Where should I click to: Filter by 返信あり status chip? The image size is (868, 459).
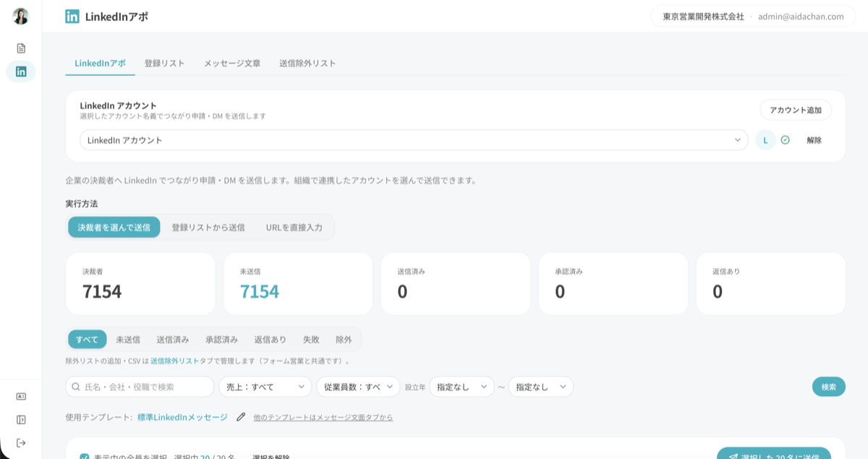pyautogui.click(x=270, y=339)
